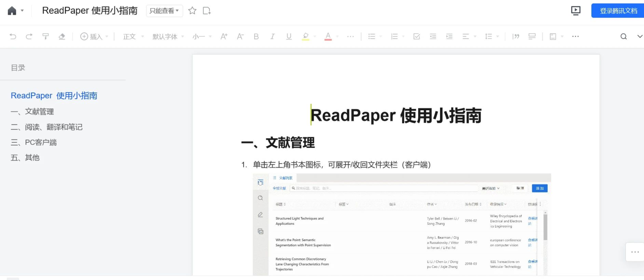Open the 正文 paragraph style dropdown
Screen dimensions: 644x280
tap(134, 36)
